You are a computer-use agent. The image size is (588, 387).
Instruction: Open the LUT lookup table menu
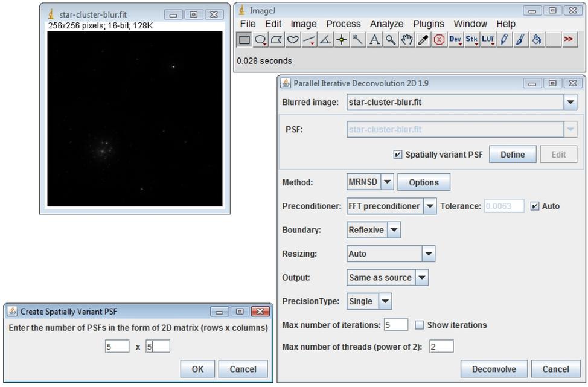point(488,39)
